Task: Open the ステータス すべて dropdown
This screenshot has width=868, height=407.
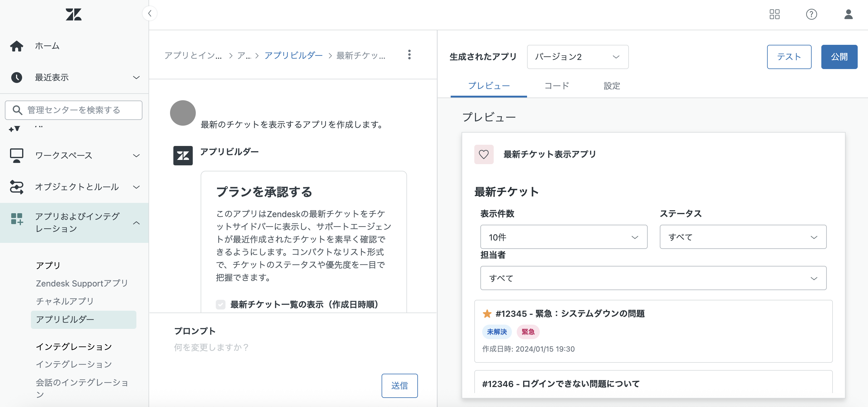Action: point(743,237)
